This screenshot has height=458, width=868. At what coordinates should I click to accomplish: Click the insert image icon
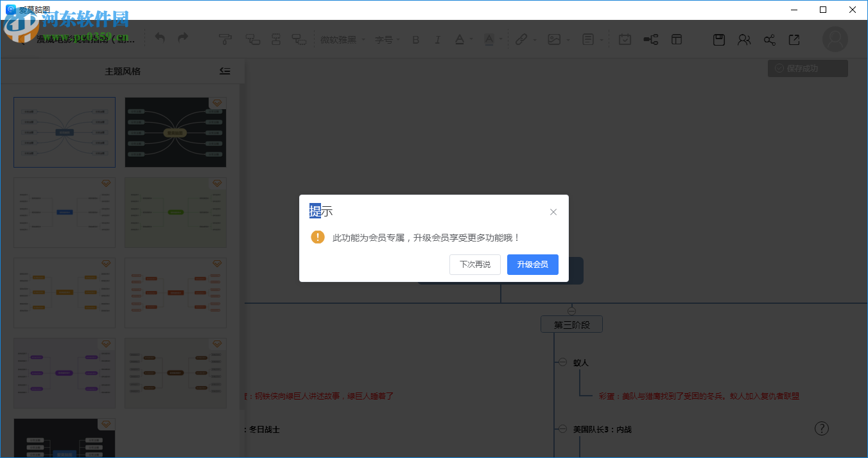click(553, 39)
